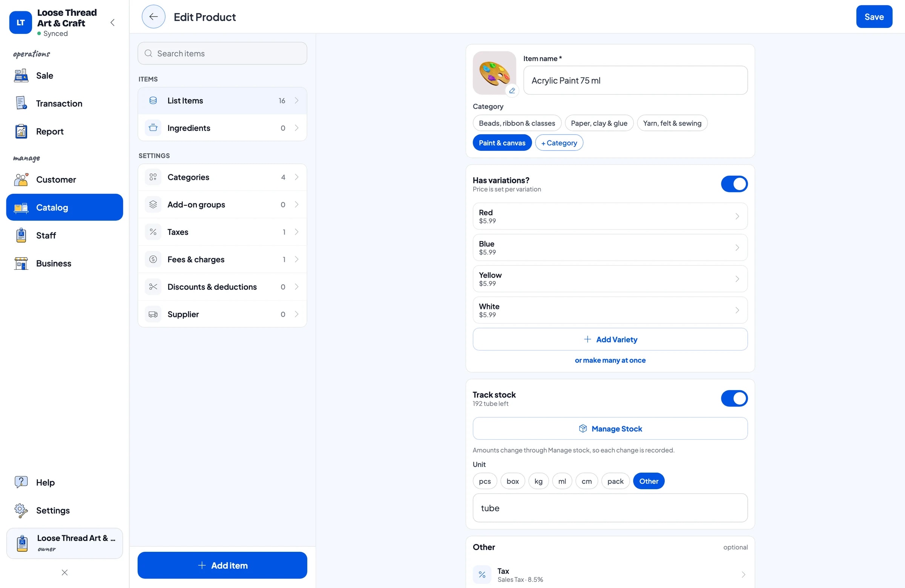The height and width of the screenshot is (588, 905).
Task: Choose the Beads, ribbon & classes category
Action: (517, 123)
